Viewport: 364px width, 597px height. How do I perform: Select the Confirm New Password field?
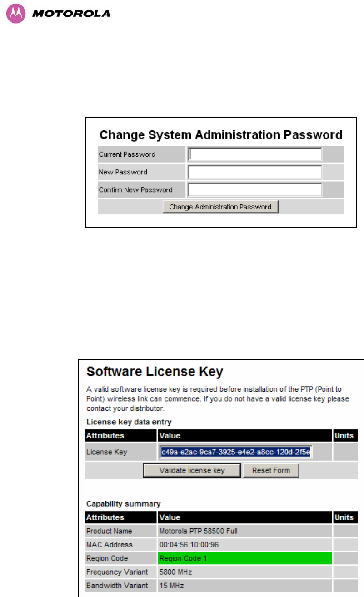[255, 190]
